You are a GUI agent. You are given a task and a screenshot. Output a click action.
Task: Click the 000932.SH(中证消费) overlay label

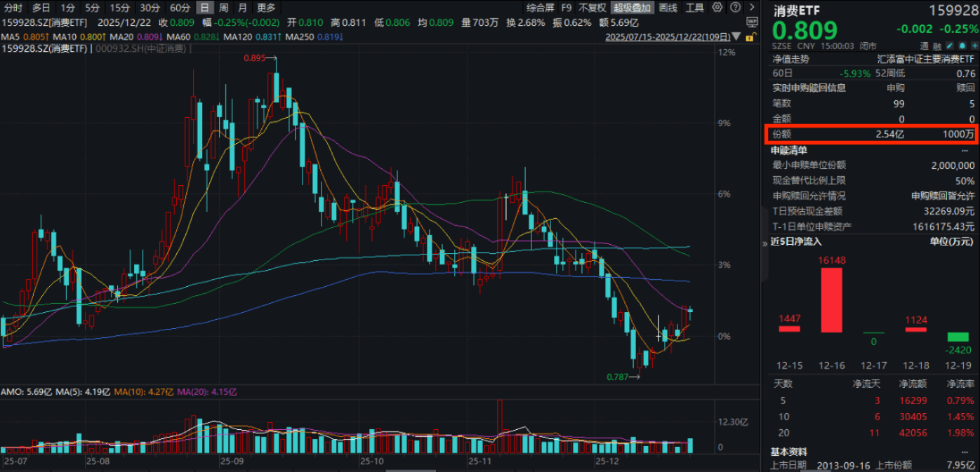pyautogui.click(x=140, y=49)
